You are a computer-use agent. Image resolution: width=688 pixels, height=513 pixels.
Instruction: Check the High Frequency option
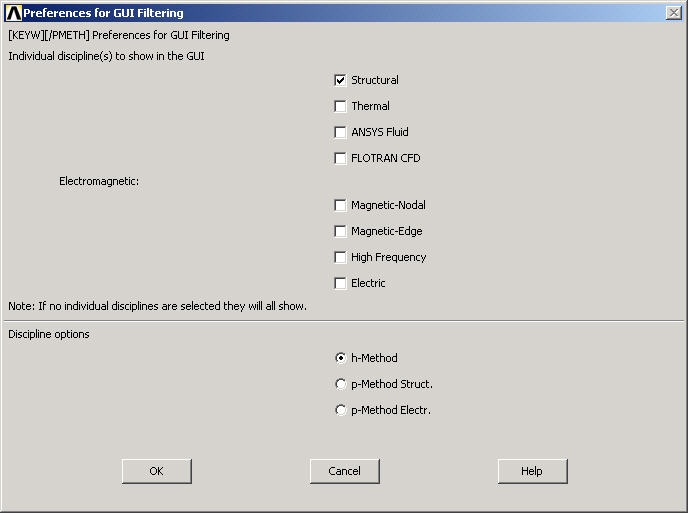point(340,257)
